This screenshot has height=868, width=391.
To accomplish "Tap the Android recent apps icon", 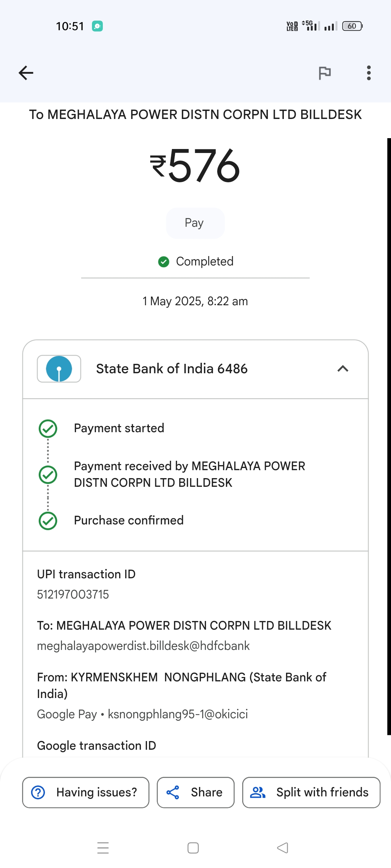I will (x=103, y=848).
